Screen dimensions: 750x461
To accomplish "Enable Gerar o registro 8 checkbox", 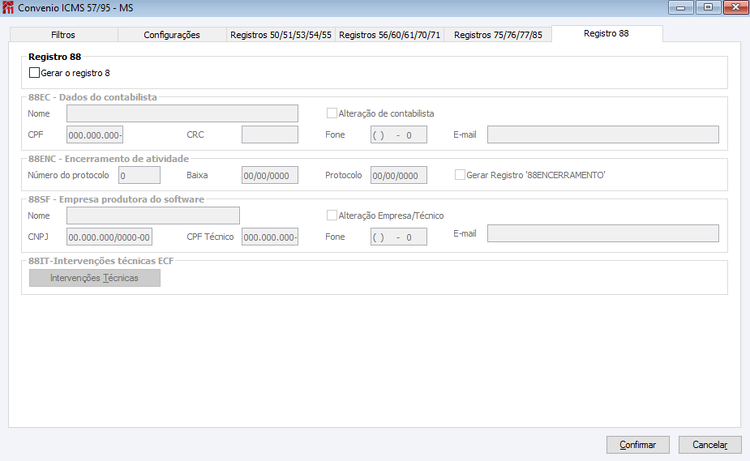I will [x=34, y=73].
